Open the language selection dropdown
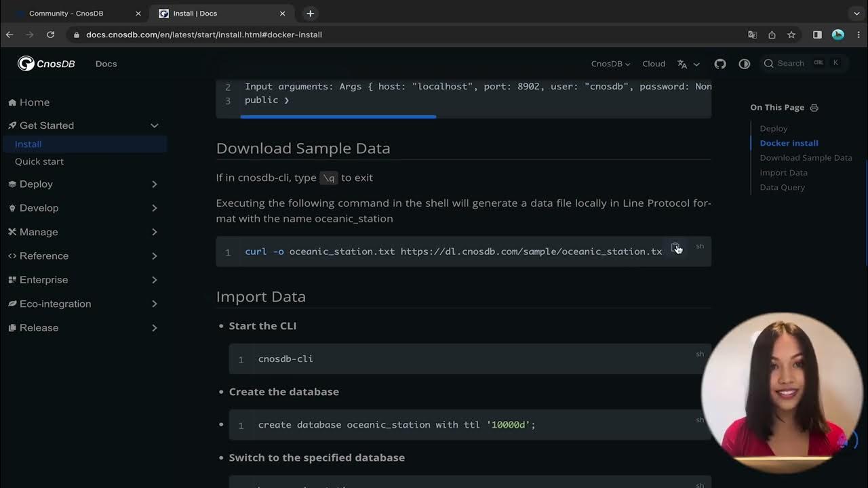 tap(688, 64)
